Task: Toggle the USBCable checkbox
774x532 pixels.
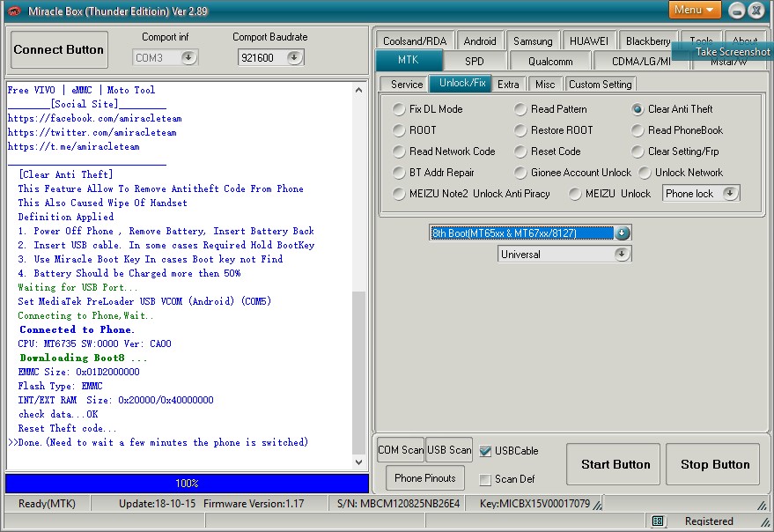Action: [x=485, y=451]
